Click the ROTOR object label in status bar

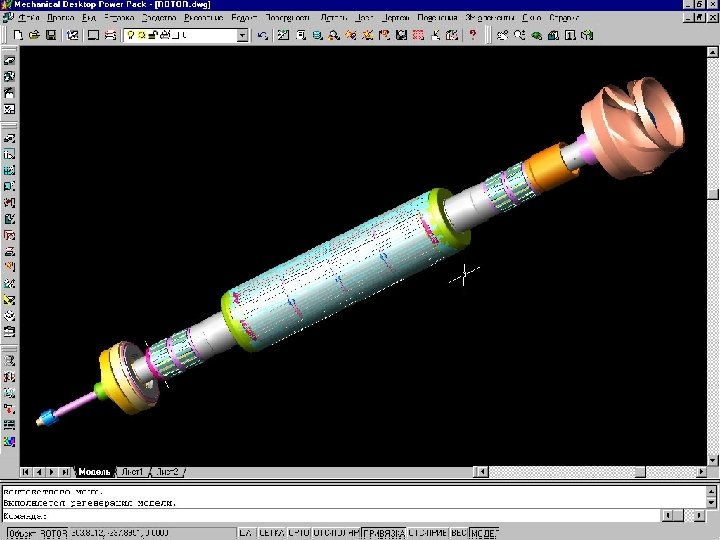click(38, 533)
